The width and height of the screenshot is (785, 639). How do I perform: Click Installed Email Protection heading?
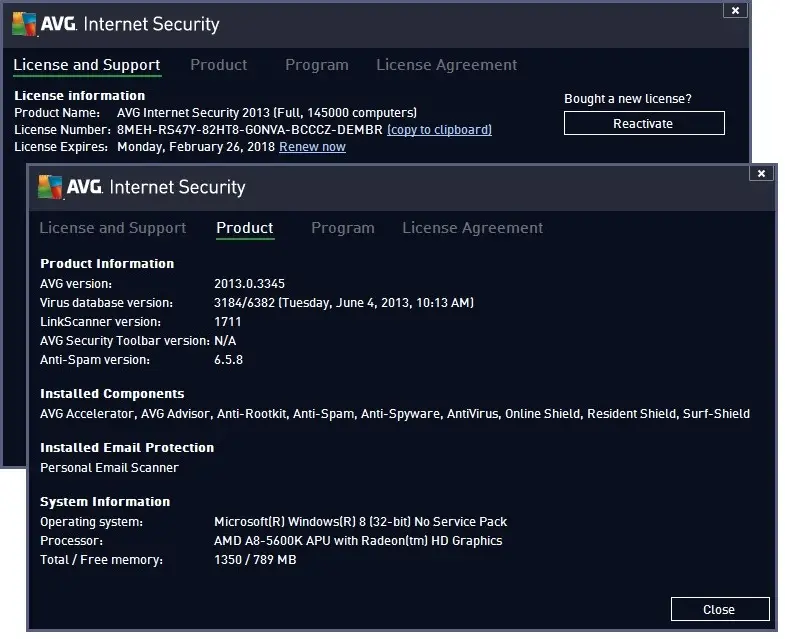coord(127,447)
